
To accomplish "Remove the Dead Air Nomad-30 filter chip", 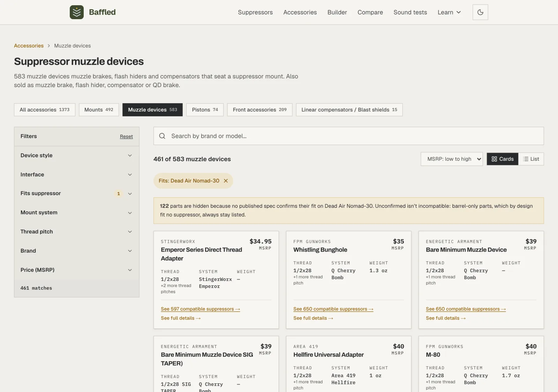I will coord(226,181).
